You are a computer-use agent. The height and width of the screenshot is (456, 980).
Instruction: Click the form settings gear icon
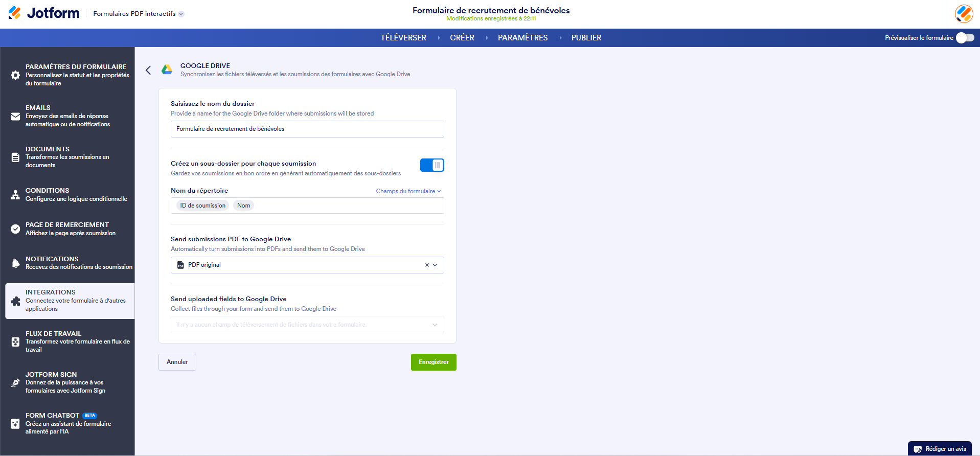[x=15, y=75]
